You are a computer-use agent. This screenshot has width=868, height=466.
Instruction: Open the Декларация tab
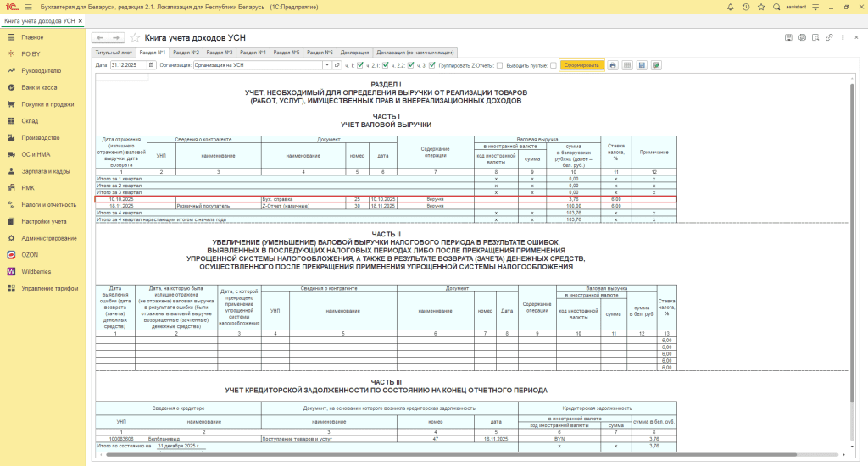[x=354, y=53]
